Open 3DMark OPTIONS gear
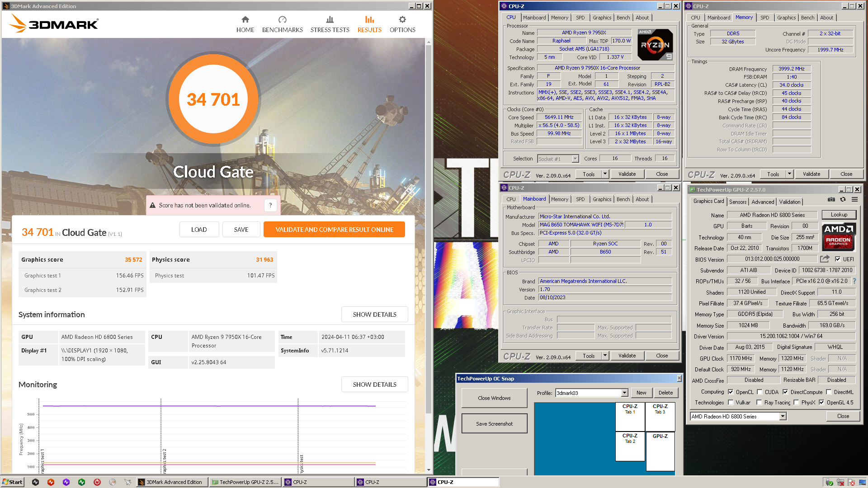The width and height of the screenshot is (868, 488). (x=402, y=24)
